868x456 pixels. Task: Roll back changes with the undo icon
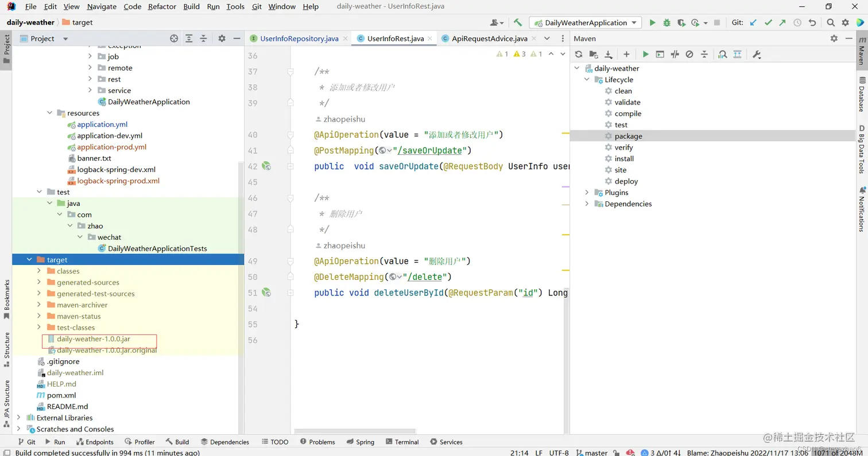point(812,22)
